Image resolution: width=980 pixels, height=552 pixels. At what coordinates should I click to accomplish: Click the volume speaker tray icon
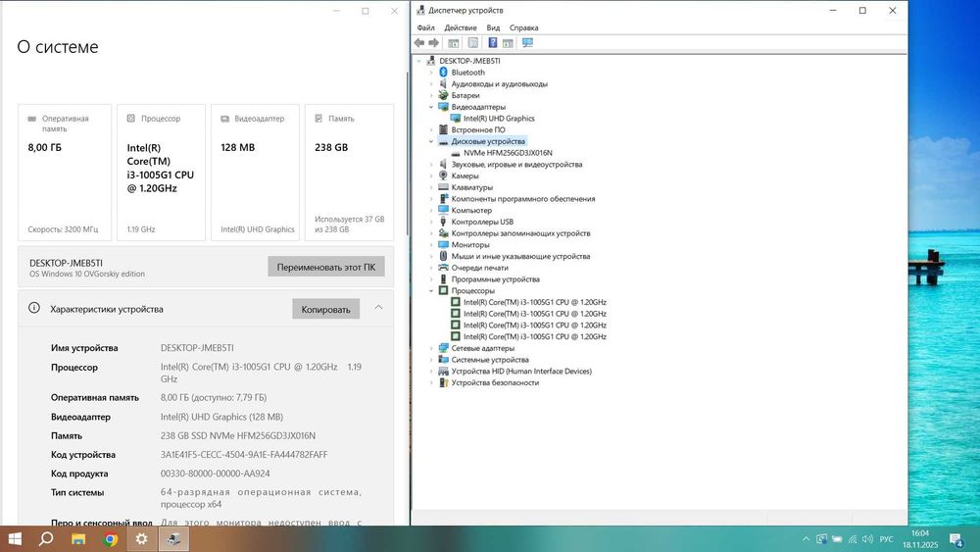click(x=867, y=539)
